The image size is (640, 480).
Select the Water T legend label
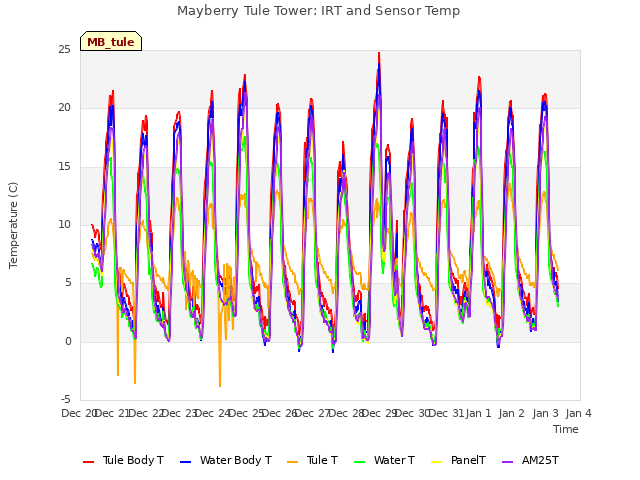(x=394, y=460)
